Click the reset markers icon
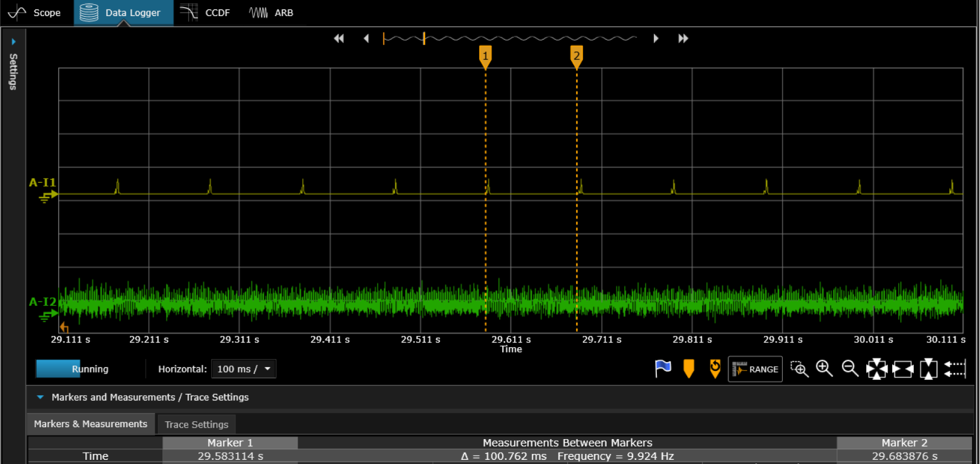Image resolution: width=980 pixels, height=464 pixels. (715, 368)
